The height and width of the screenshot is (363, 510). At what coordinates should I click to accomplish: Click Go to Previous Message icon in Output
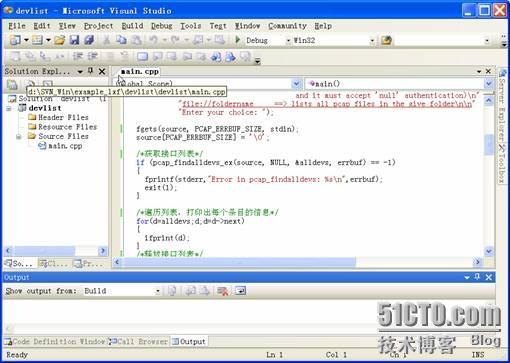[191, 291]
